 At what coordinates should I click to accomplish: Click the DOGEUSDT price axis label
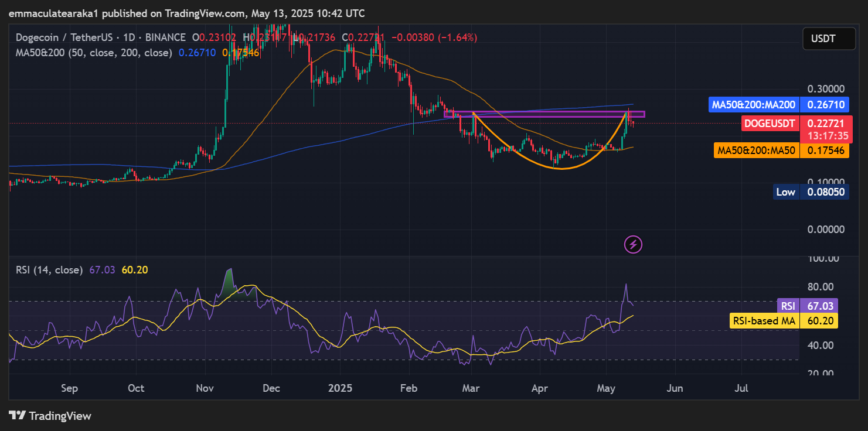tap(771, 124)
